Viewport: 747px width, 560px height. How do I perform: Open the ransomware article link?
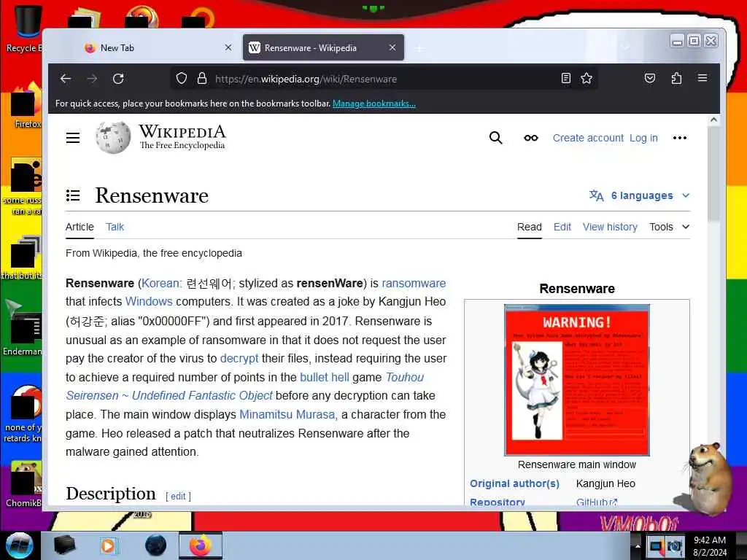click(414, 284)
